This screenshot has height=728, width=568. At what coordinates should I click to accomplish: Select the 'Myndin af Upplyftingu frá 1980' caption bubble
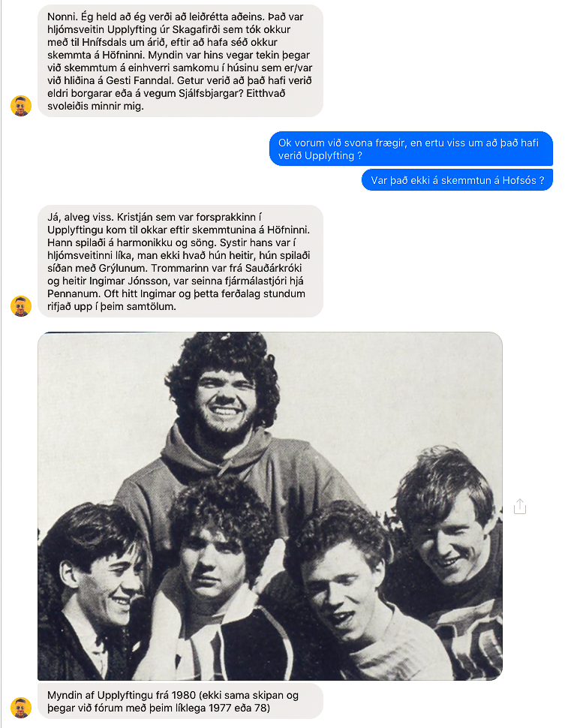click(181, 702)
